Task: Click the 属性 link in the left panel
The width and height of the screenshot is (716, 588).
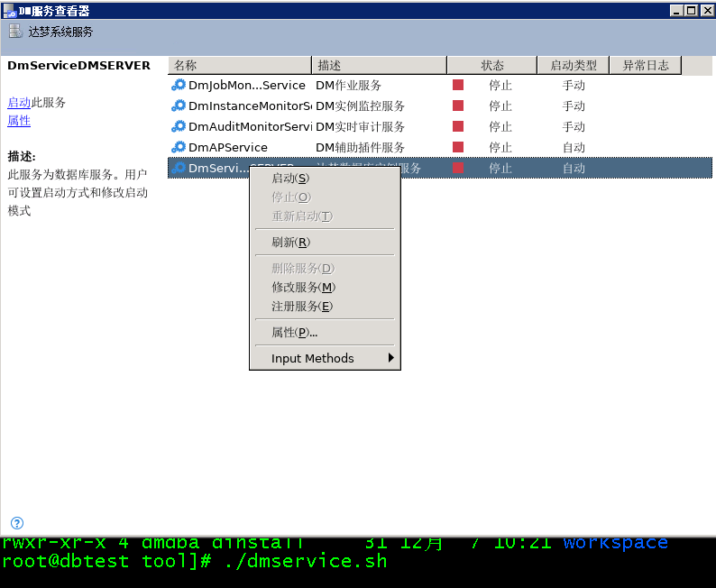Action: [19, 121]
